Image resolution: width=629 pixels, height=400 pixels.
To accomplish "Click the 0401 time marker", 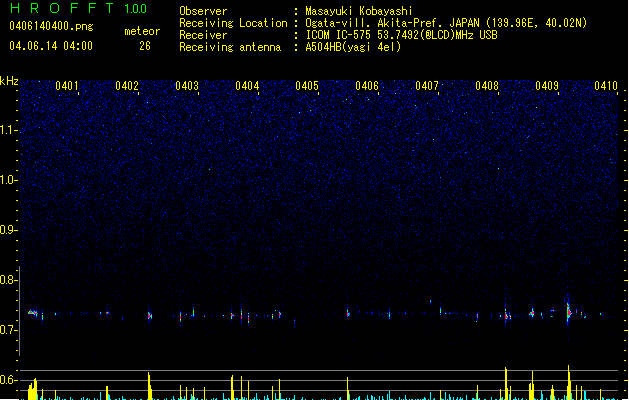I will [x=67, y=86].
